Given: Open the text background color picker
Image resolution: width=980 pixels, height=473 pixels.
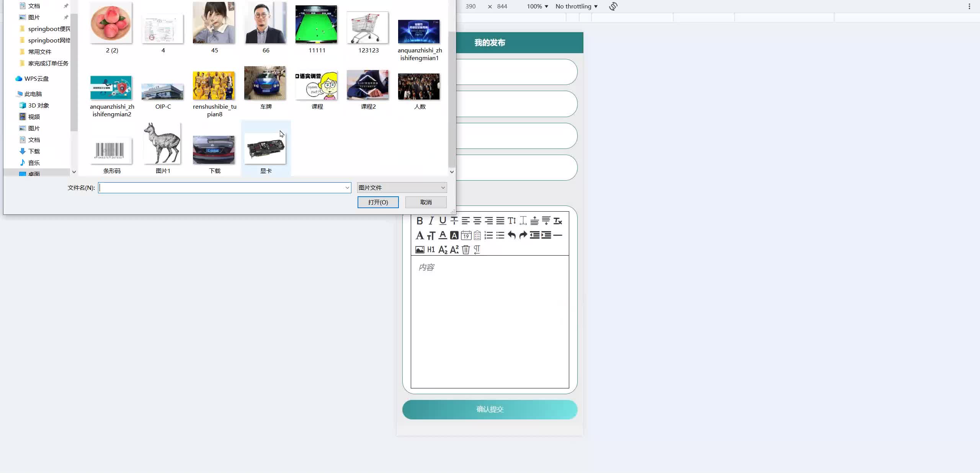Looking at the screenshot, I should [x=454, y=235].
